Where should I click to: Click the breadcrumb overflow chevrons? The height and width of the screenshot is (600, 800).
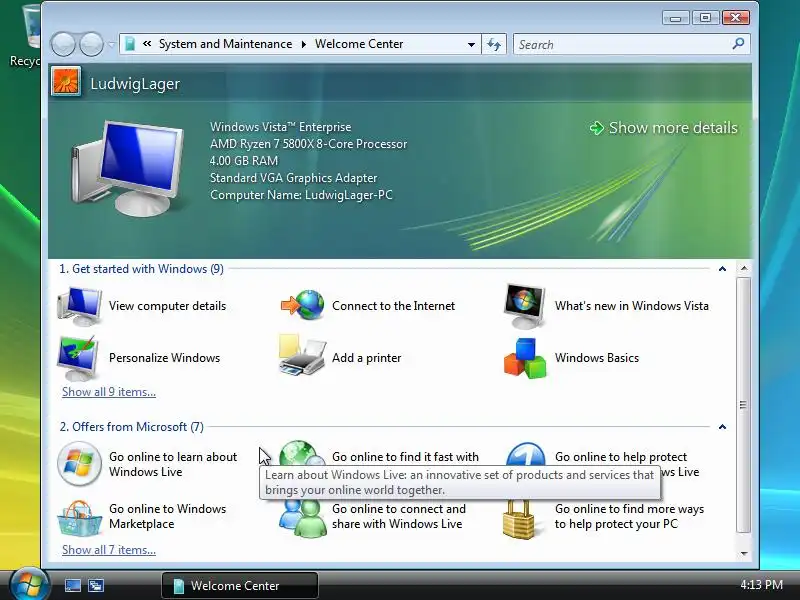(147, 44)
